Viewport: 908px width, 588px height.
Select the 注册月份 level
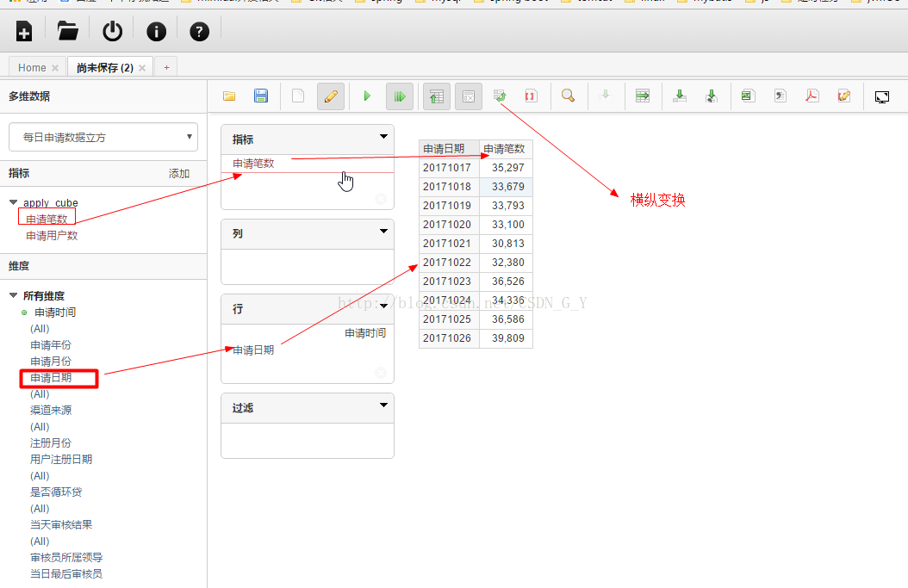(51, 443)
